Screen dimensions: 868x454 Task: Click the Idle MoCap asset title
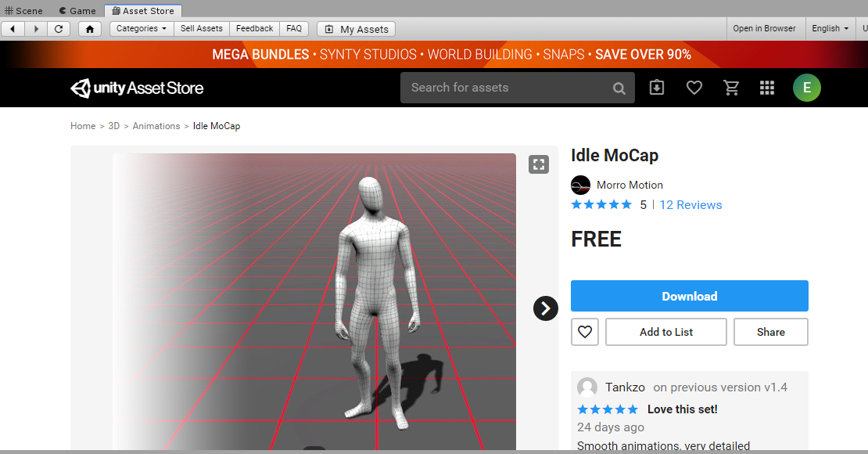click(615, 155)
